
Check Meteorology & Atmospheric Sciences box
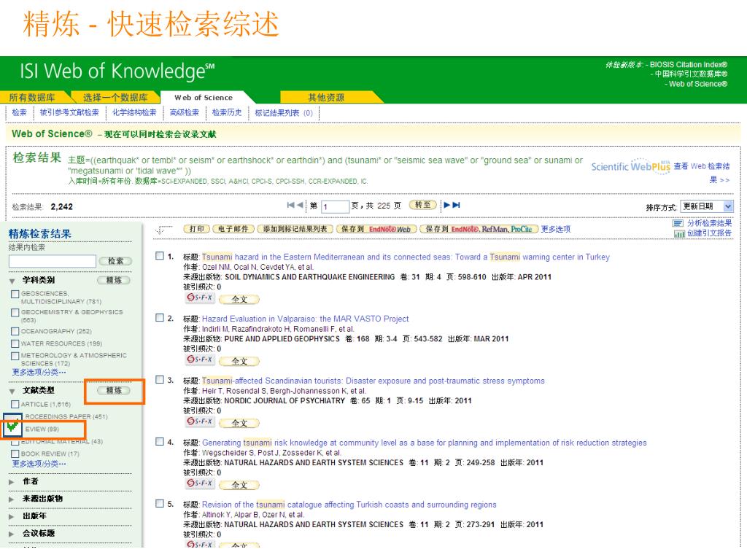[x=15, y=356]
